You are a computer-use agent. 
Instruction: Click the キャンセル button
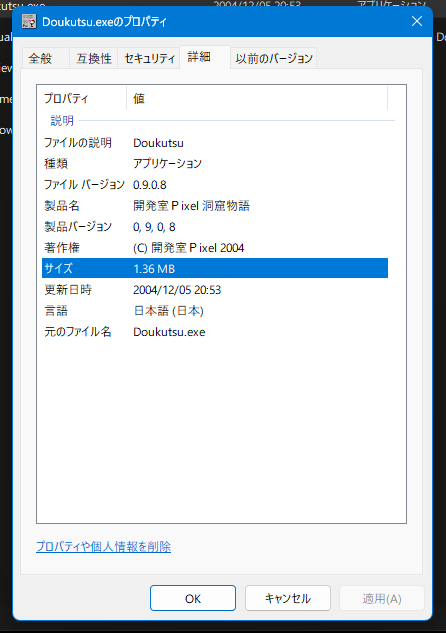[x=288, y=598]
